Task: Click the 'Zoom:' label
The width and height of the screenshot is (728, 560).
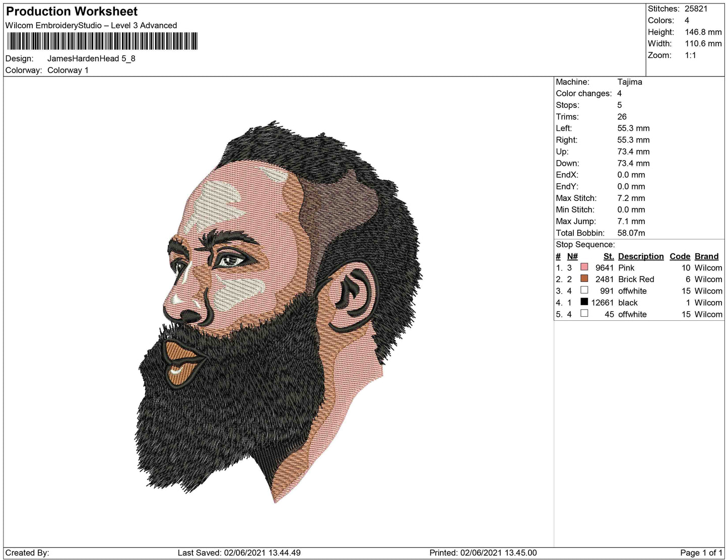Action: tap(659, 55)
